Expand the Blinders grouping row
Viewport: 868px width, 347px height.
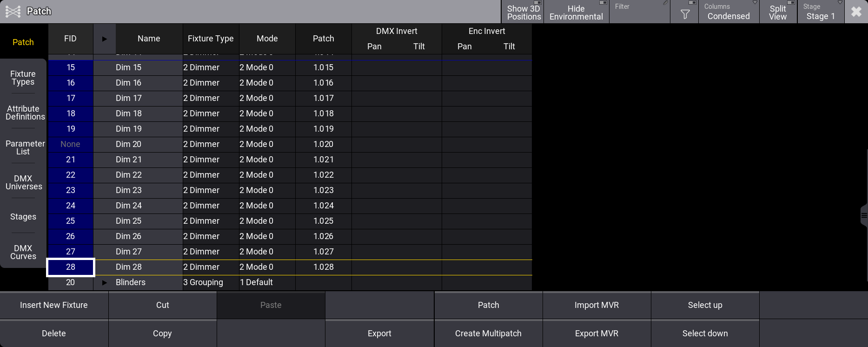coord(105,282)
